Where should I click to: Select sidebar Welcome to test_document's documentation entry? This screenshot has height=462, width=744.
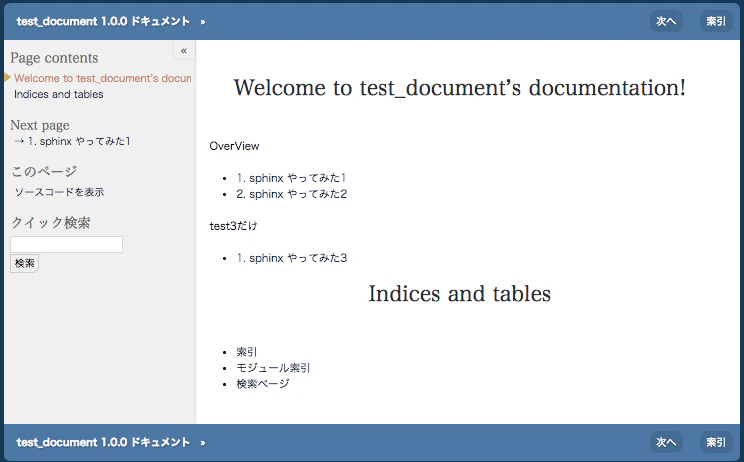pos(102,78)
